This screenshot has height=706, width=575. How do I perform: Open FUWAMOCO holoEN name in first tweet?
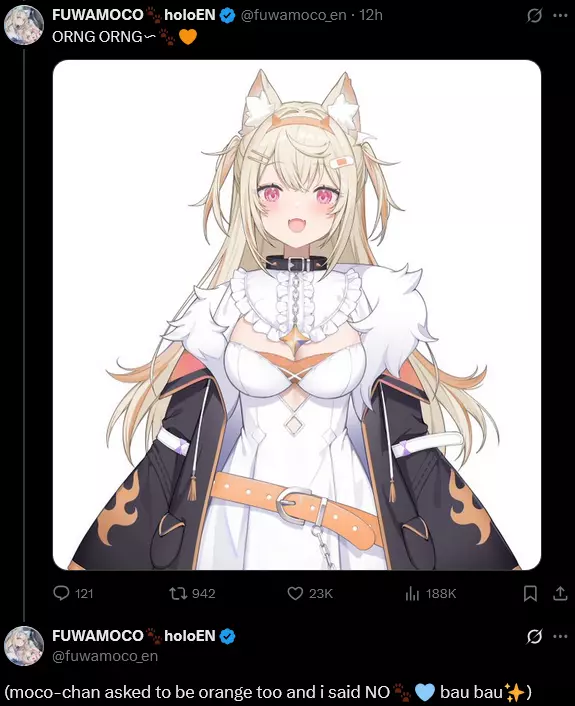[134, 15]
